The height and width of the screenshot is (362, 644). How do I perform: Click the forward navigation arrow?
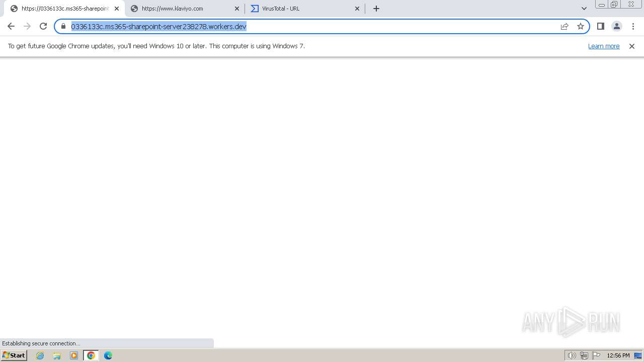coord(27,26)
